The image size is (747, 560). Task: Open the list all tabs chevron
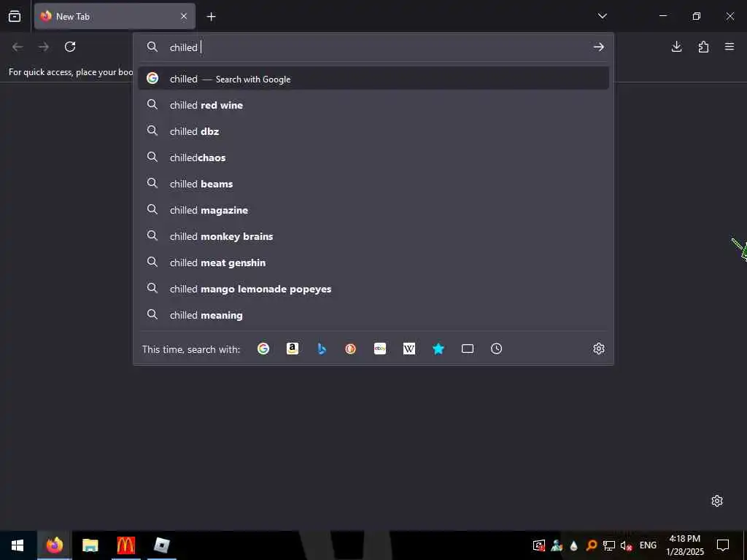click(602, 16)
